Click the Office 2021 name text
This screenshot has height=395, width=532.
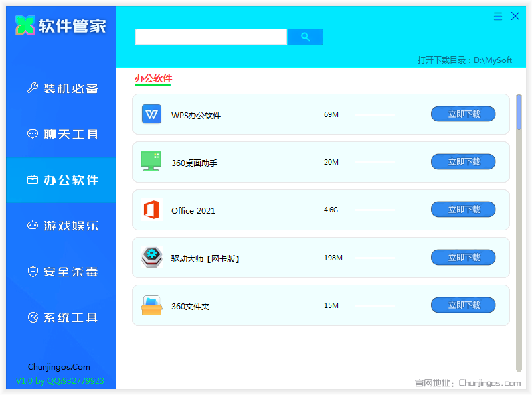193,211
